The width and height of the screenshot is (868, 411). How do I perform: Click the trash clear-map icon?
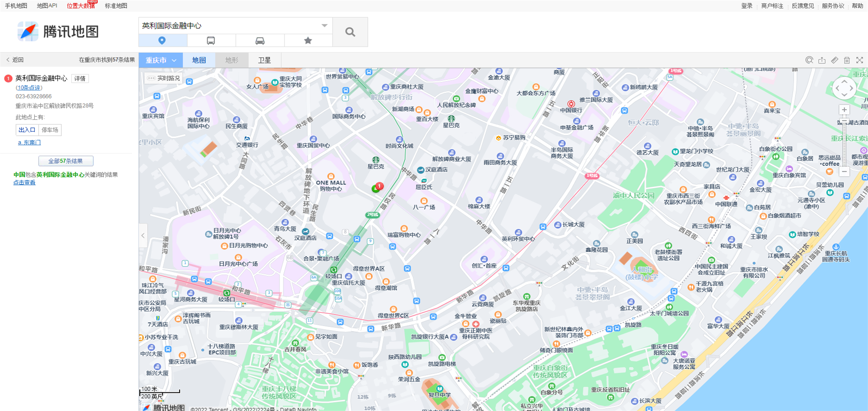pos(847,60)
